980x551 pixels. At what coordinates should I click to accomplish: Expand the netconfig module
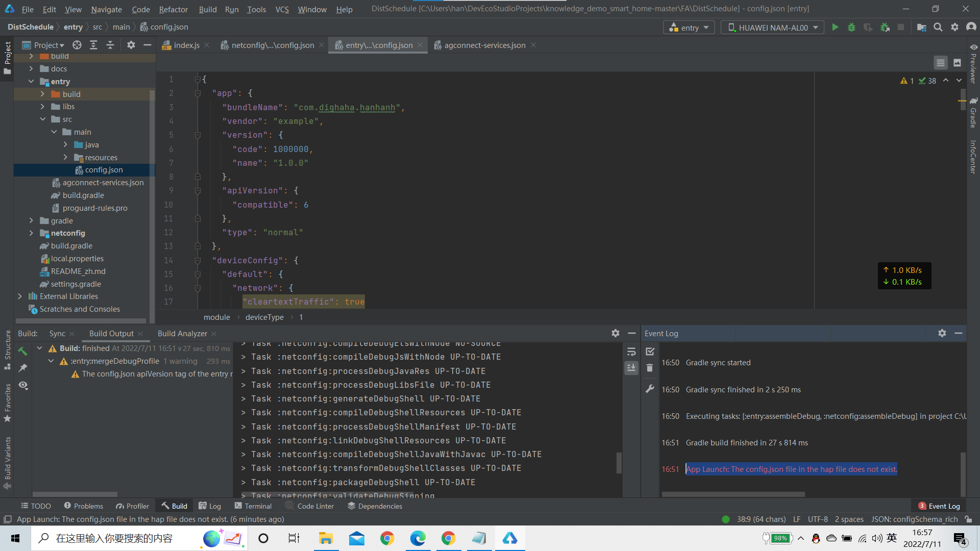tap(31, 233)
